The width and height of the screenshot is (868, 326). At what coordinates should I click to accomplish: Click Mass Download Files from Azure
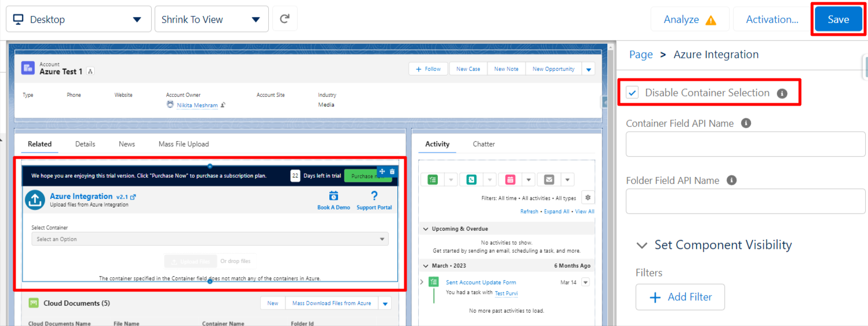pyautogui.click(x=332, y=303)
